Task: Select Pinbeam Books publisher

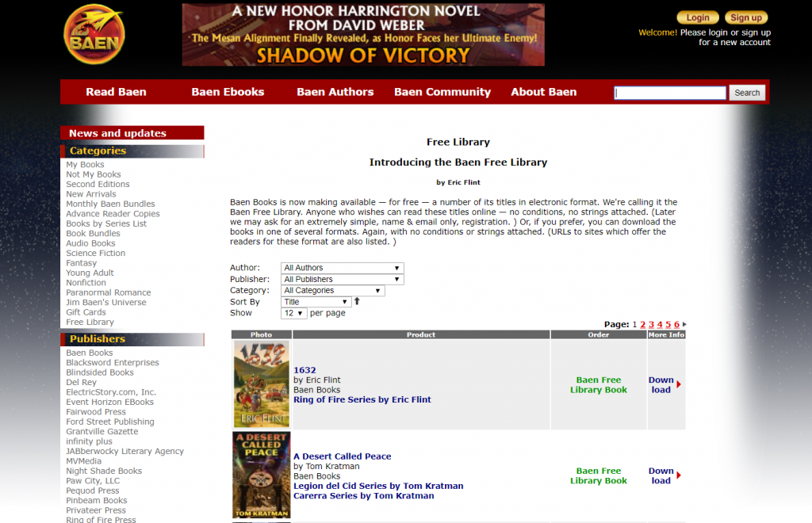Action: tap(96, 500)
